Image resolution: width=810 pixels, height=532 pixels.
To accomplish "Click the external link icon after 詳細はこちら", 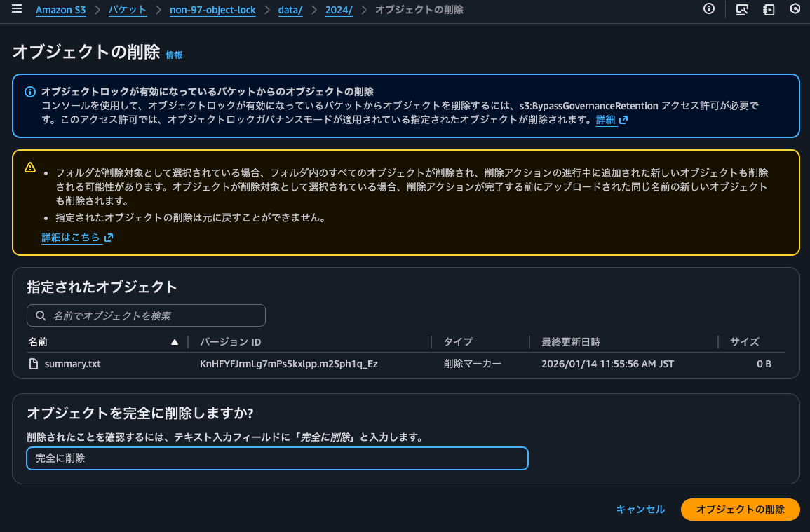I will pyautogui.click(x=108, y=238).
